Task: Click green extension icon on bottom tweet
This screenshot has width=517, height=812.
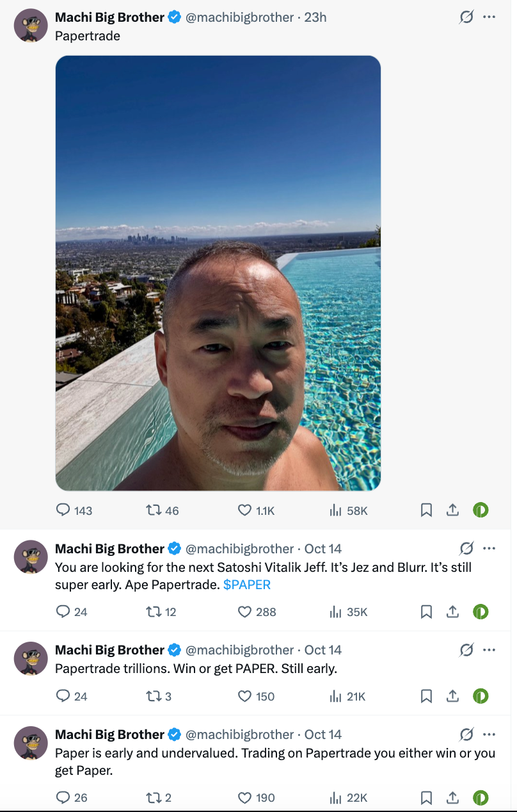Action: (x=481, y=797)
